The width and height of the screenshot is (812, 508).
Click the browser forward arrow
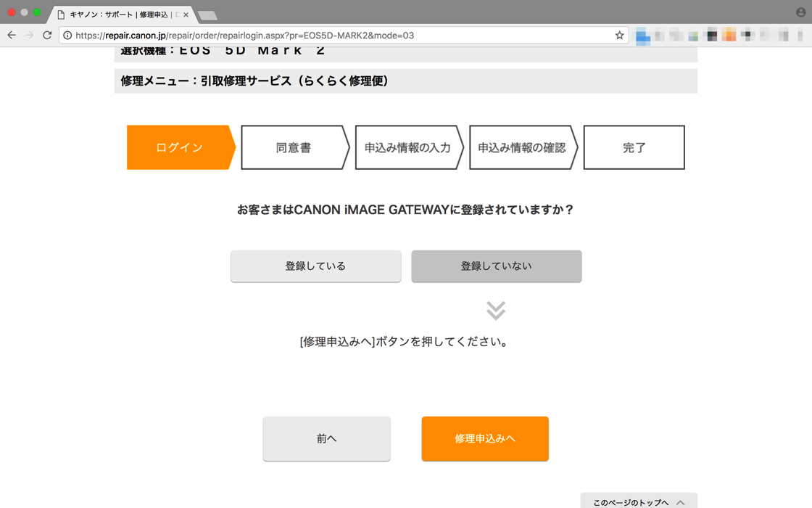click(29, 35)
